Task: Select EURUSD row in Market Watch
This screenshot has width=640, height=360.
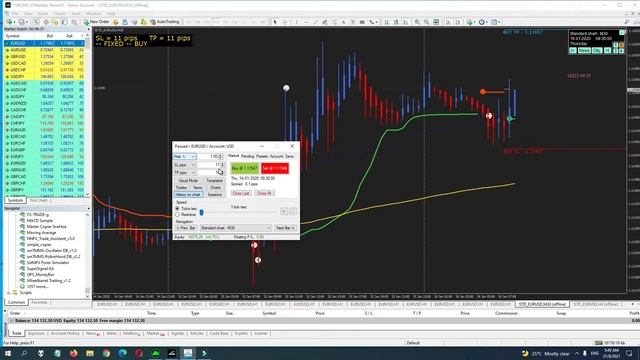Action: [44, 43]
